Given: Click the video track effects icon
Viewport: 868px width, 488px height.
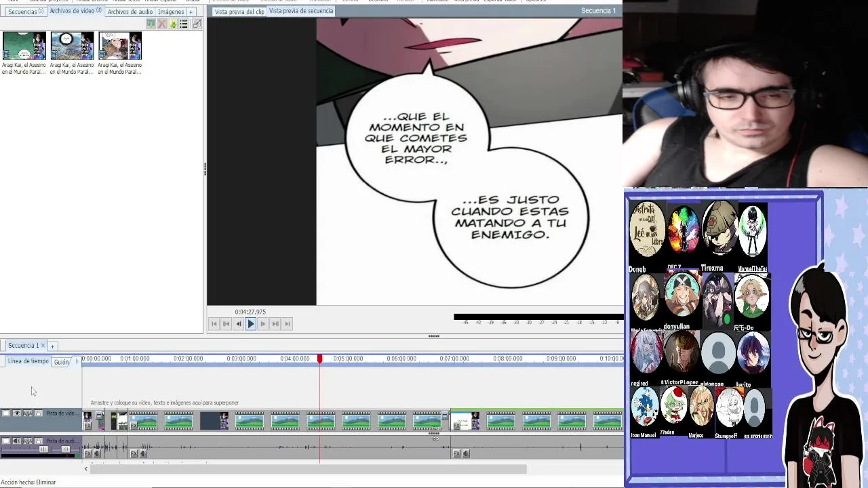Looking at the screenshot, I should [28, 413].
